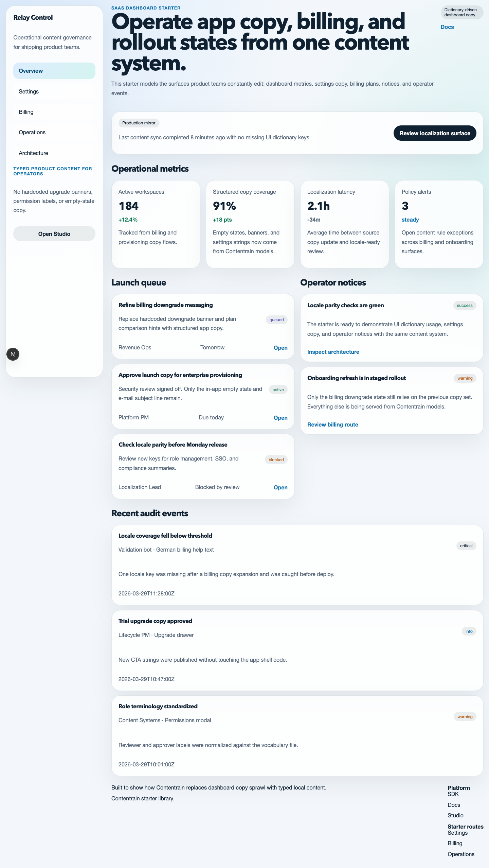Select the active status badge
Viewport: 489px width, 868px height.
tap(278, 390)
